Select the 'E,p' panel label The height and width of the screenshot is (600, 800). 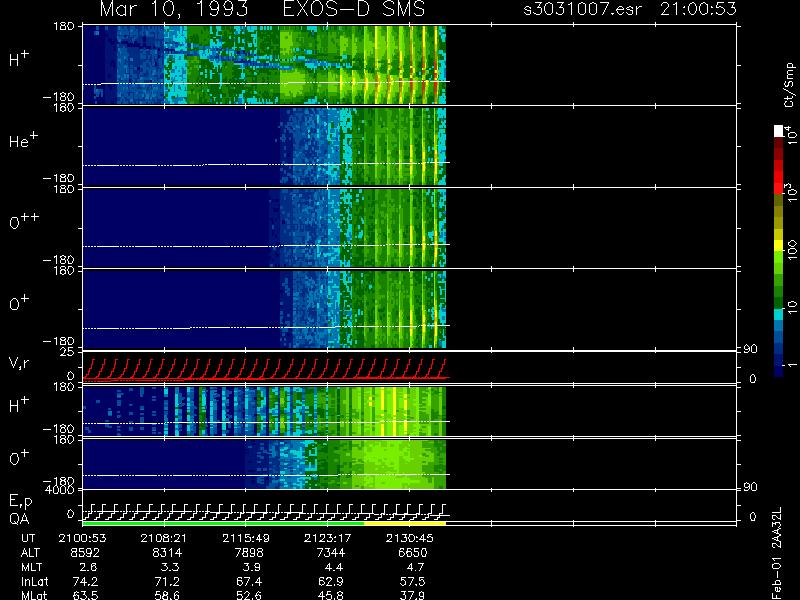[x=20, y=502]
